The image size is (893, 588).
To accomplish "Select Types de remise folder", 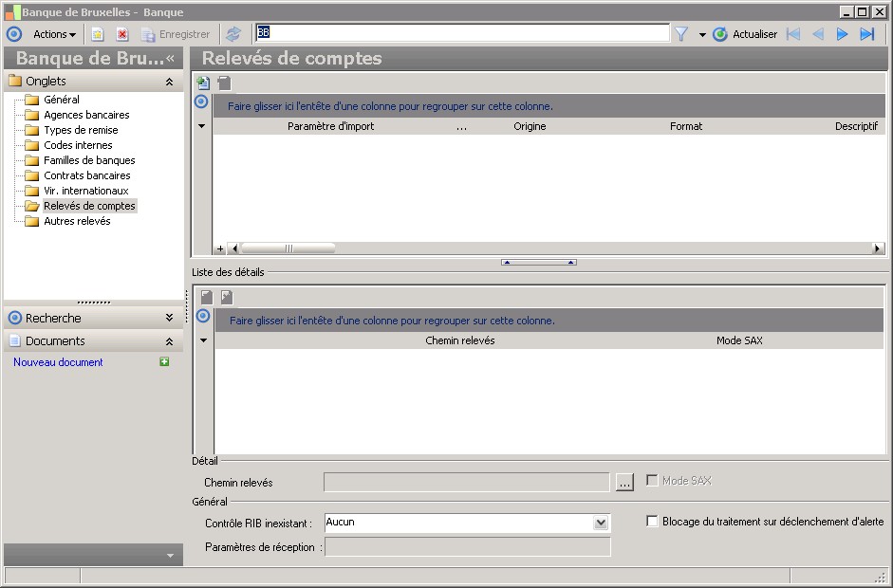I will pyautogui.click(x=81, y=130).
